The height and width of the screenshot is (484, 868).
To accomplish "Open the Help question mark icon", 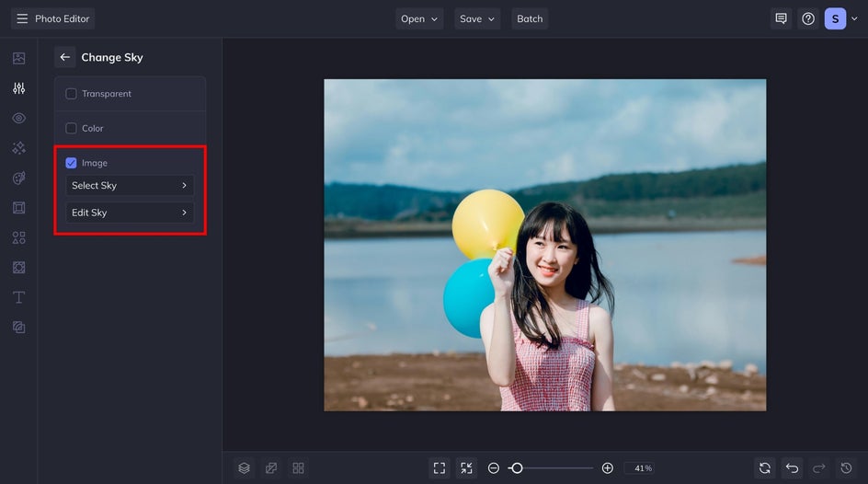I will [808, 18].
